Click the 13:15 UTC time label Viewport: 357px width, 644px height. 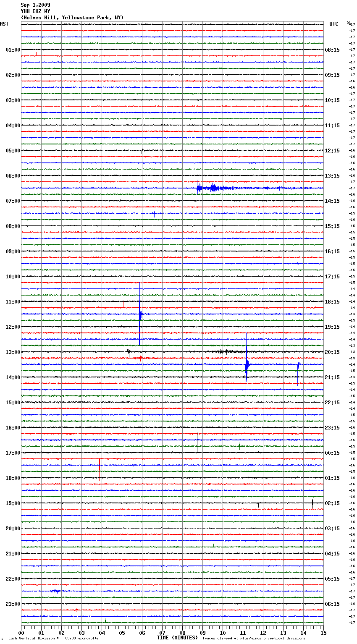(332, 176)
